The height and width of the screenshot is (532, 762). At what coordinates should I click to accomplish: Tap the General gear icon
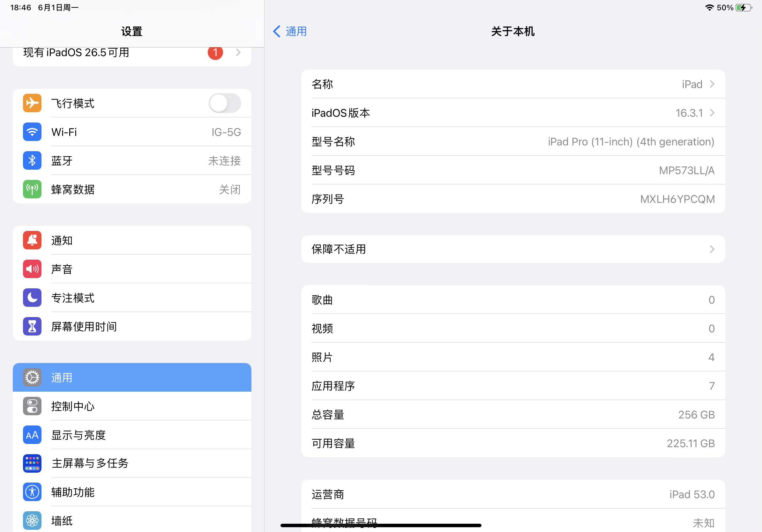[32, 377]
